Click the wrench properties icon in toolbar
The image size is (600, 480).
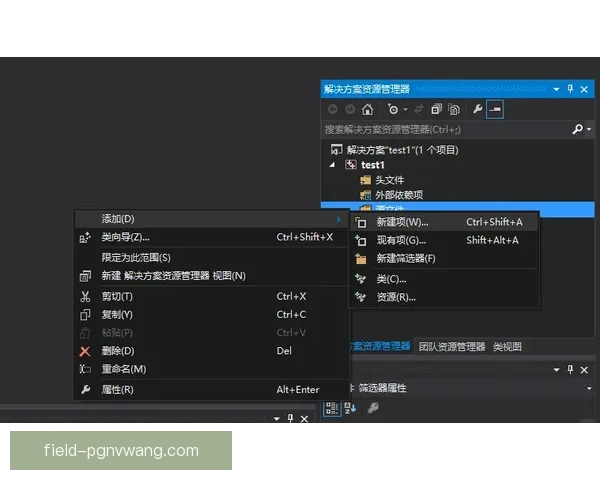tap(477, 109)
